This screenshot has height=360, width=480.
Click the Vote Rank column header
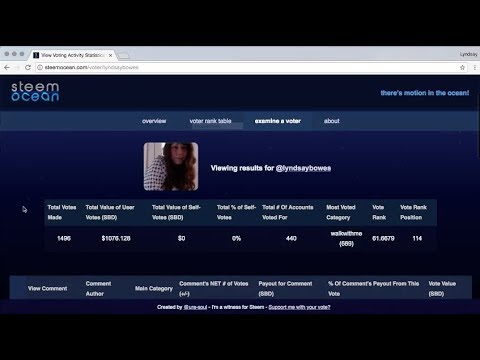379,212
